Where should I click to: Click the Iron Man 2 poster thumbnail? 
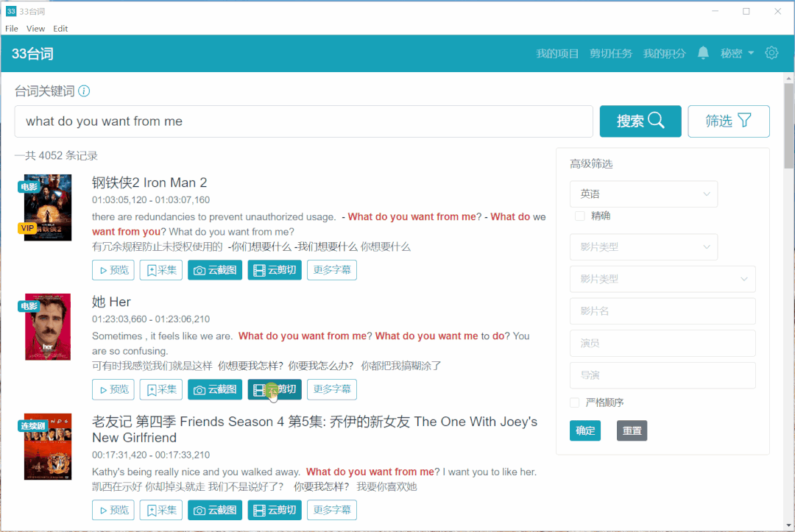tap(48, 208)
